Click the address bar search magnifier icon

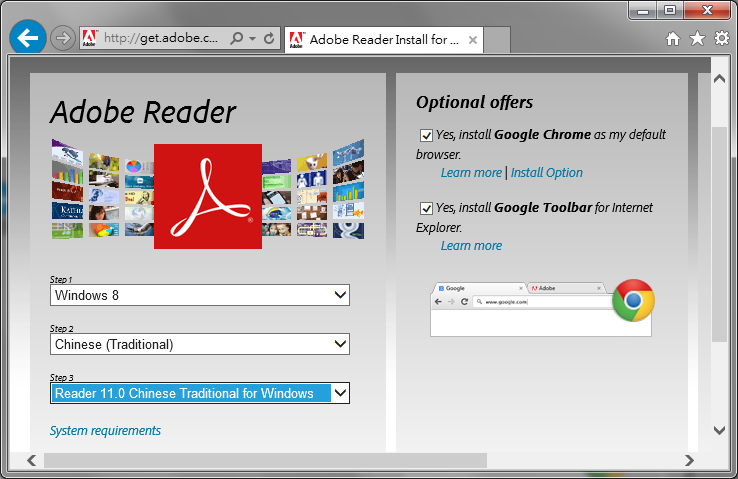[237, 39]
